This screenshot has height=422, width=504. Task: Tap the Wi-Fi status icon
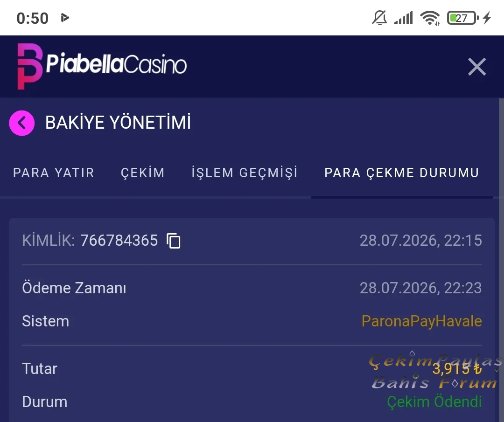[x=430, y=18]
